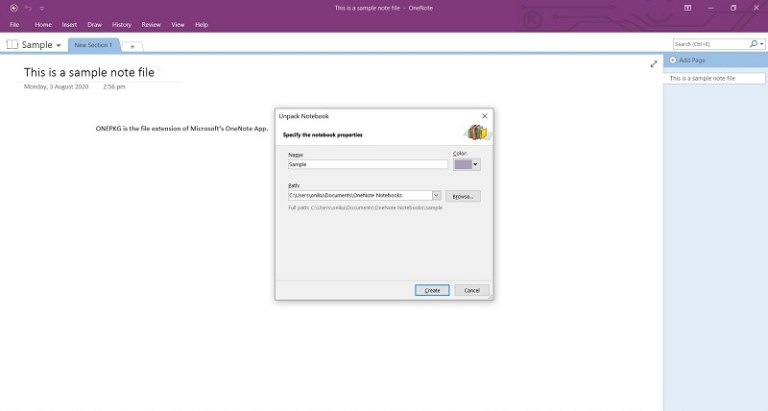Click the notebook Name input field

[x=368, y=165]
